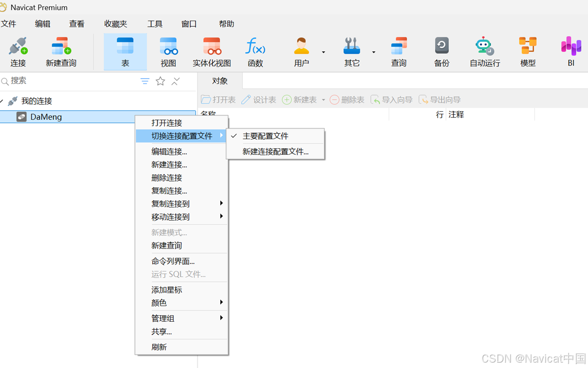The height and width of the screenshot is (368, 588).
Task: Click the 打开表 (Open Table) button
Action: pos(218,100)
